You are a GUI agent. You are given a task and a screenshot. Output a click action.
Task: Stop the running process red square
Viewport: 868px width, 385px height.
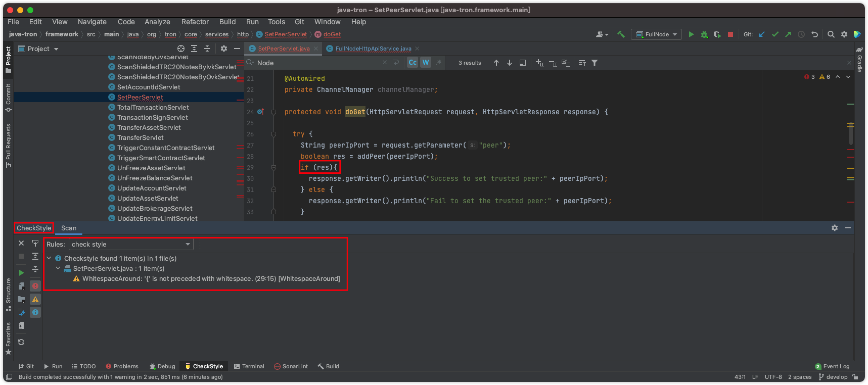pyautogui.click(x=730, y=34)
